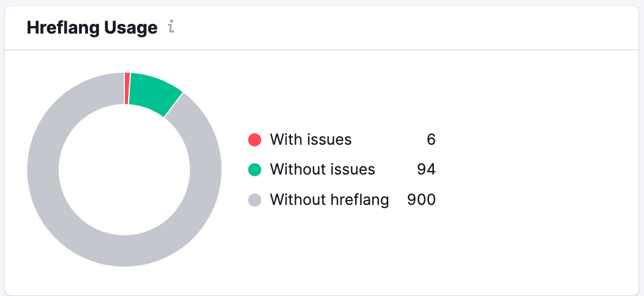Click the red With issues legend dot
This screenshot has height=296, width=644.
point(255,140)
